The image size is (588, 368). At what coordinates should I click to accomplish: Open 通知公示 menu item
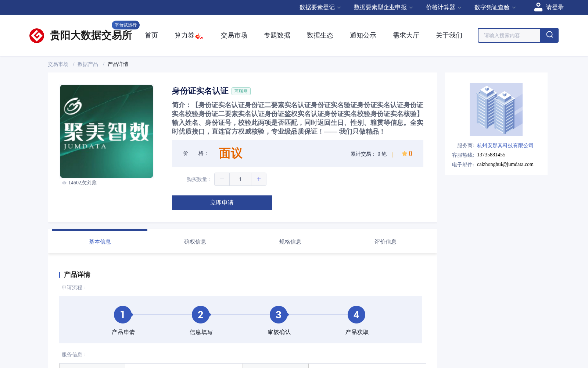(x=363, y=35)
